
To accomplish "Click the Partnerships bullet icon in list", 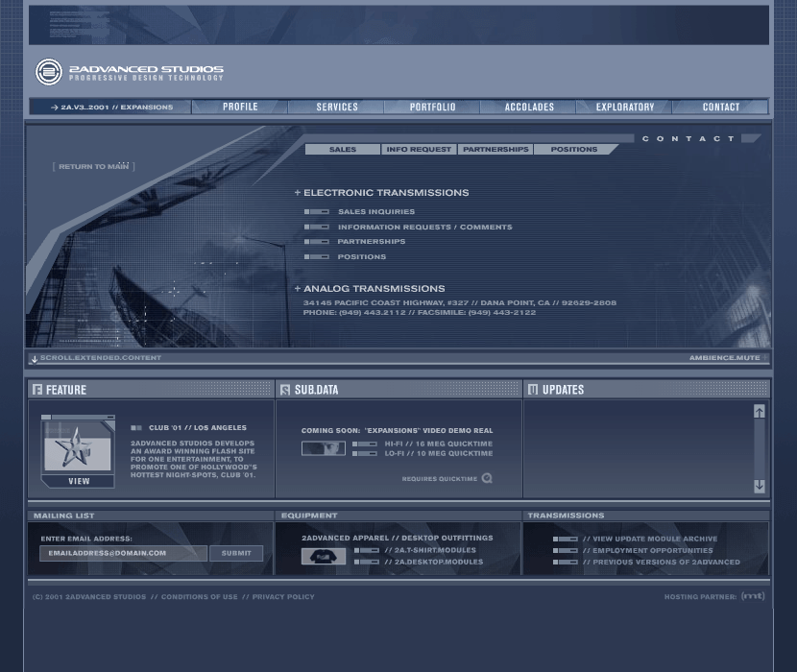I will coord(317,242).
